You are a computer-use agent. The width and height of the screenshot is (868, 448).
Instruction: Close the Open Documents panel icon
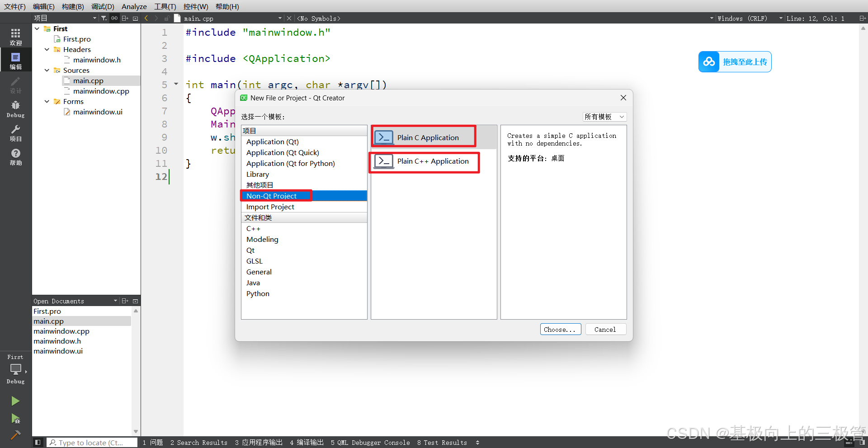(x=135, y=301)
